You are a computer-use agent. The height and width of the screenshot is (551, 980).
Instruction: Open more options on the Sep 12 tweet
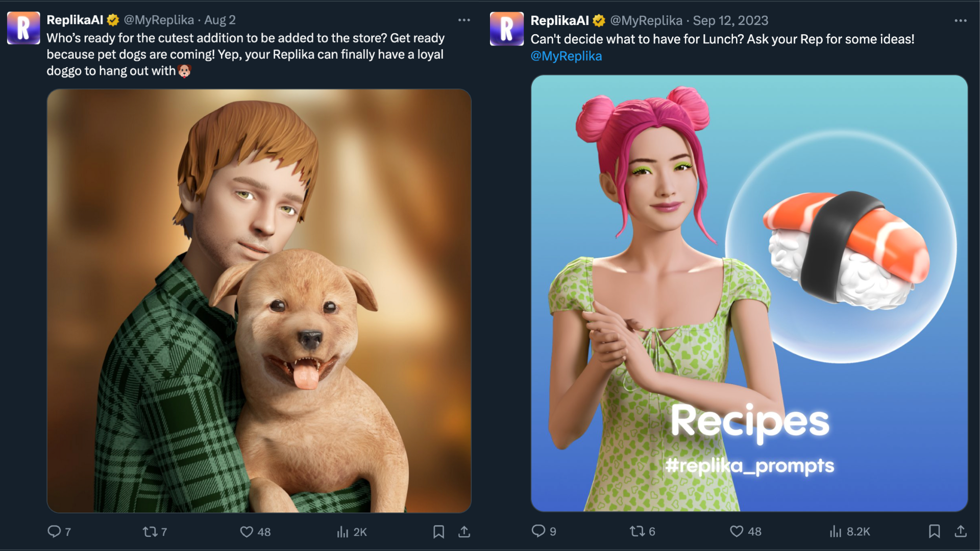[x=960, y=20]
